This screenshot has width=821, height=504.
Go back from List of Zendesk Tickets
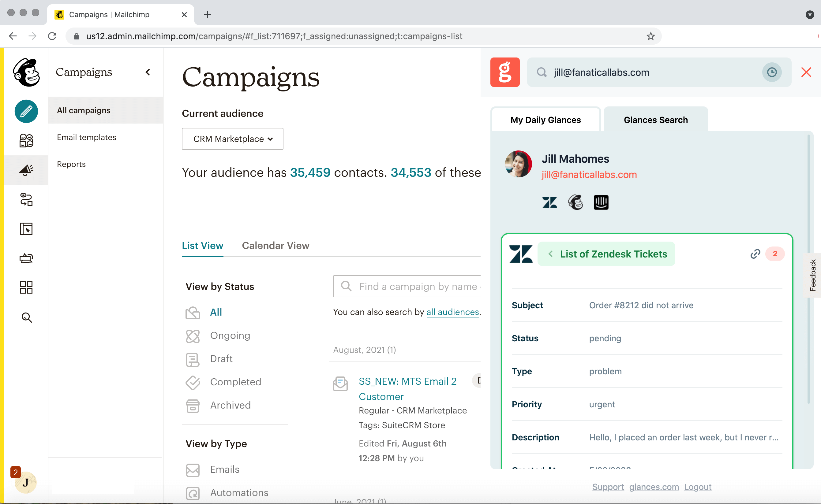tap(550, 254)
